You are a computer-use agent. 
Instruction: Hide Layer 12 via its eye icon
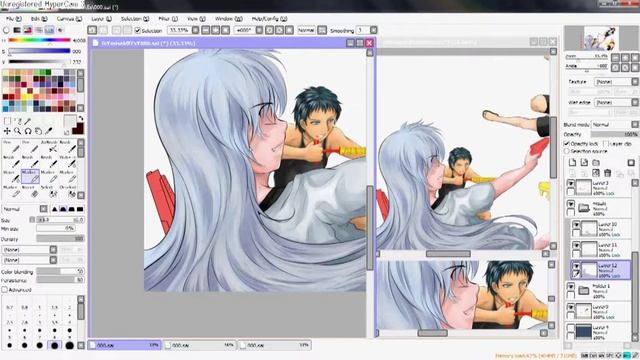576,266
